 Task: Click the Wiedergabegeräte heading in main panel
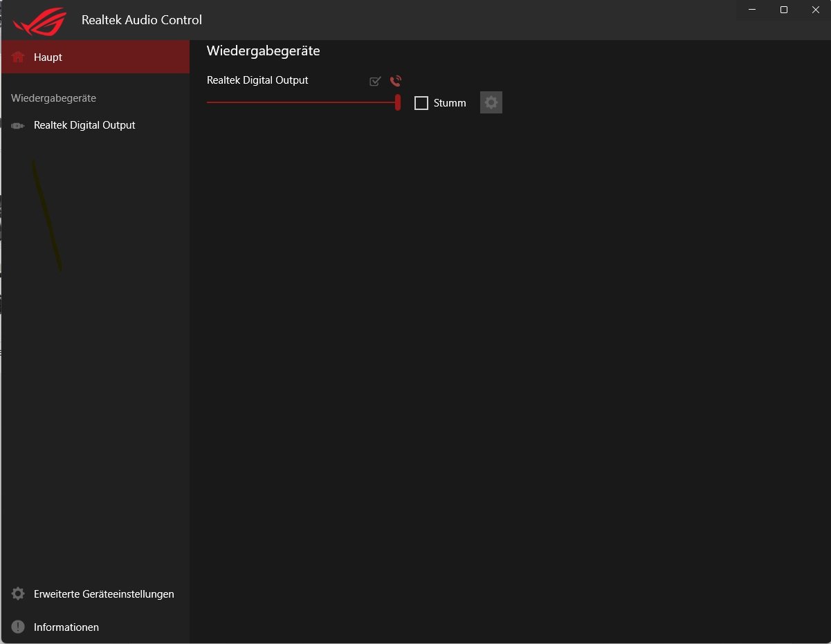(264, 50)
